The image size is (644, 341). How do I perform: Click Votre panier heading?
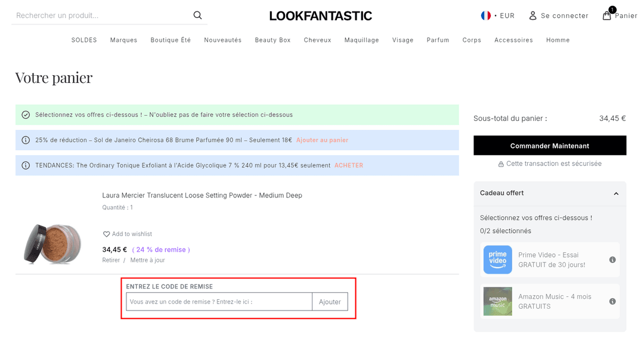click(54, 77)
